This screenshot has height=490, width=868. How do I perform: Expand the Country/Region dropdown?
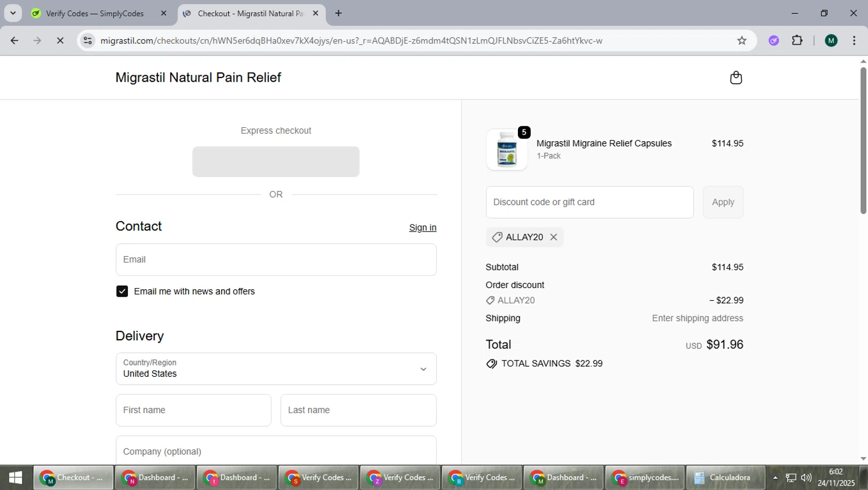tap(276, 369)
